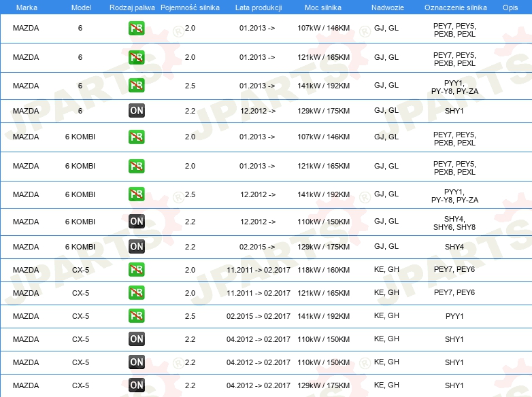Screen dimensions: 532x397
Task: Click the petrol icon for Mazda 6 2.5 engine
Action: [x=136, y=86]
